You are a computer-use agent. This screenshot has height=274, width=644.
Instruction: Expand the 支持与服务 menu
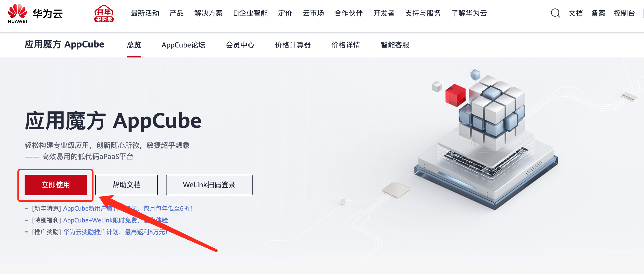pos(423,13)
